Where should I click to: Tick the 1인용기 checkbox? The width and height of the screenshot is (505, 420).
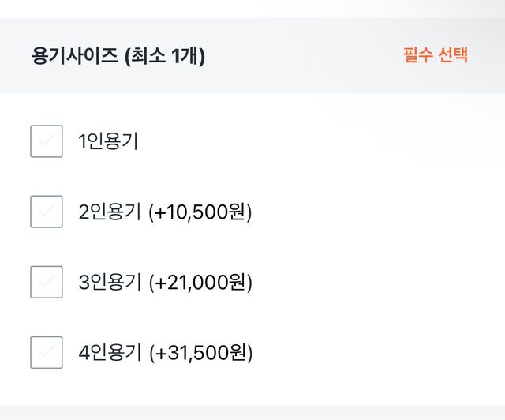[47, 141]
